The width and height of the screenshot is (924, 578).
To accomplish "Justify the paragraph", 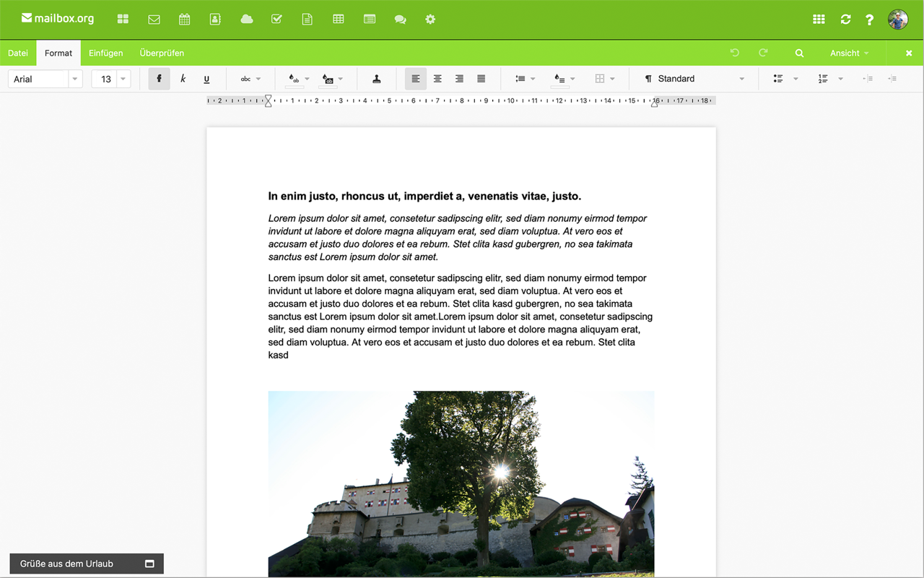I will tap(481, 79).
